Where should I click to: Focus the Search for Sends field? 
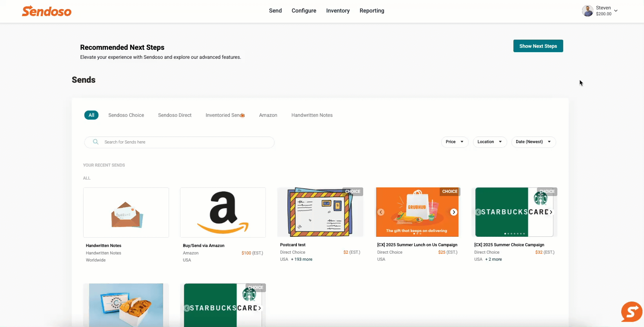click(x=179, y=142)
